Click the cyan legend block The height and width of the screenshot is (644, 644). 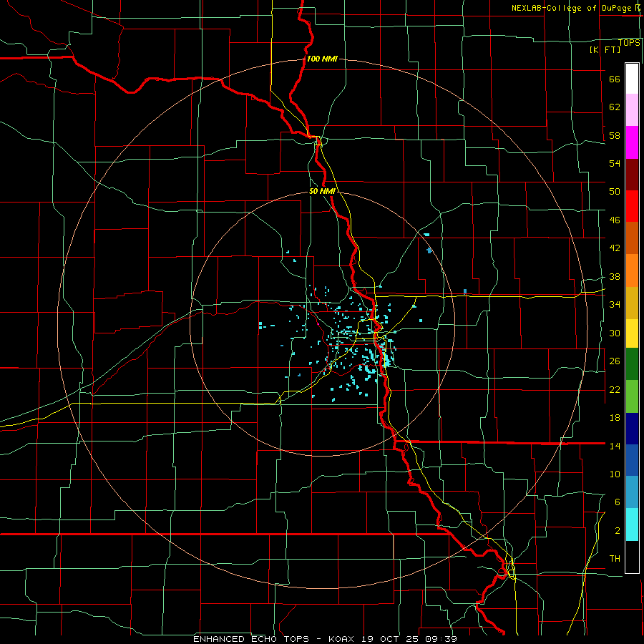click(632, 525)
